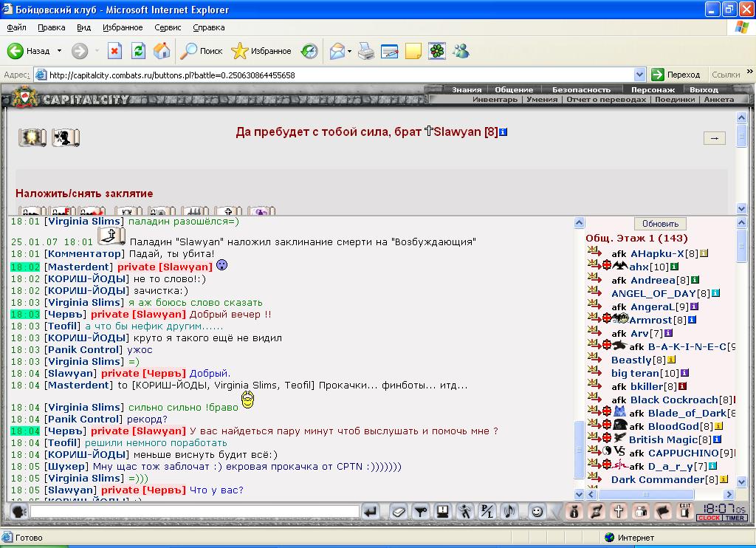Open the Back button history dropdown
The width and height of the screenshot is (756, 548).
(x=59, y=51)
